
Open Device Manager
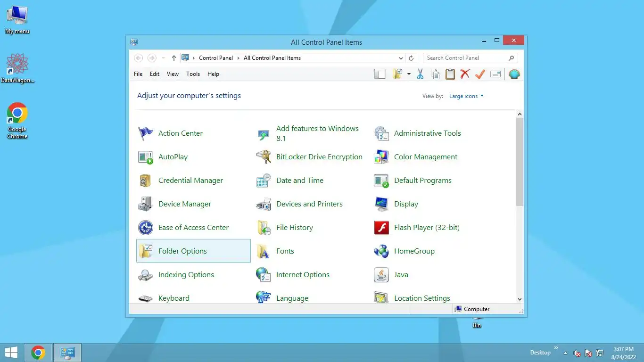tap(174, 204)
